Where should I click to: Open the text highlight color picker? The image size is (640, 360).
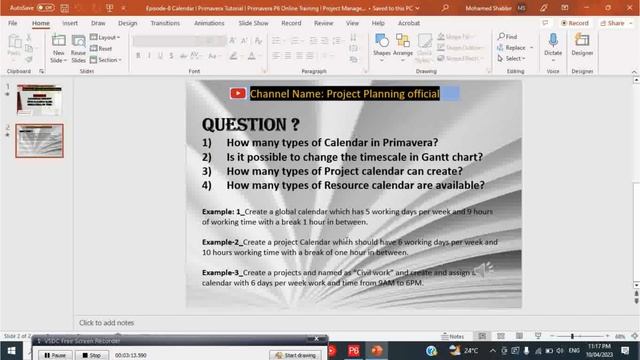pos(233,56)
